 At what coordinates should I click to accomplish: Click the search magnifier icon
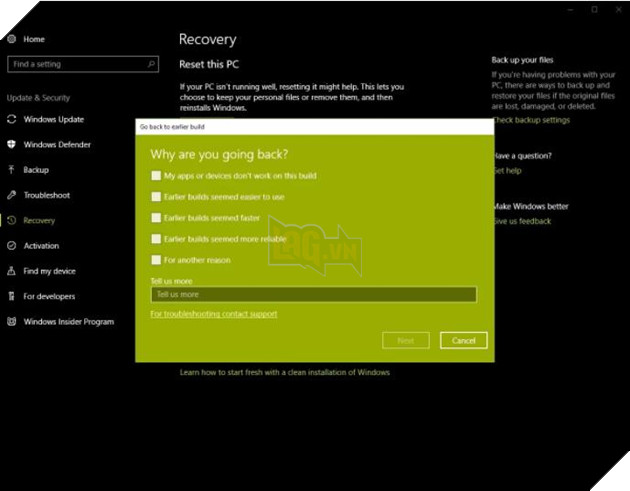[x=151, y=64]
